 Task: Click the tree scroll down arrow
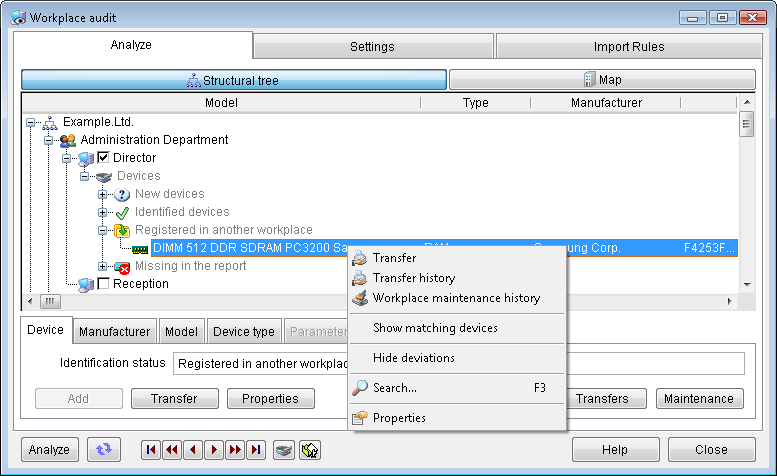click(747, 285)
